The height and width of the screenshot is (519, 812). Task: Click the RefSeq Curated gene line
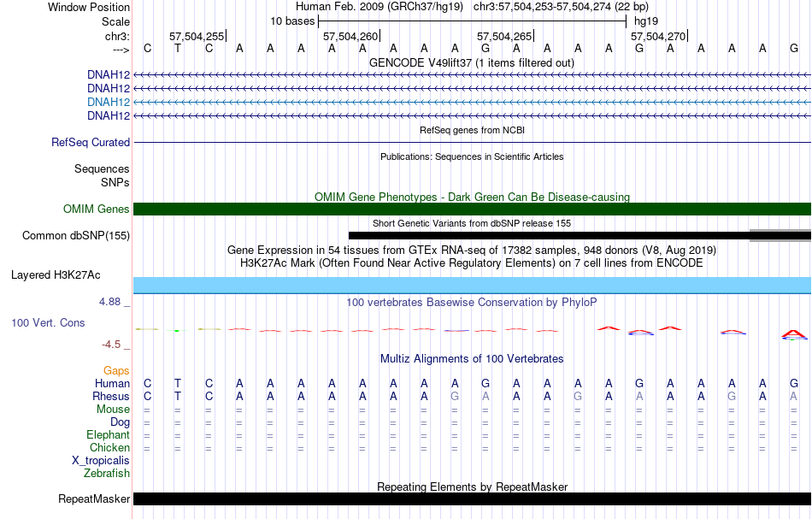click(472, 143)
